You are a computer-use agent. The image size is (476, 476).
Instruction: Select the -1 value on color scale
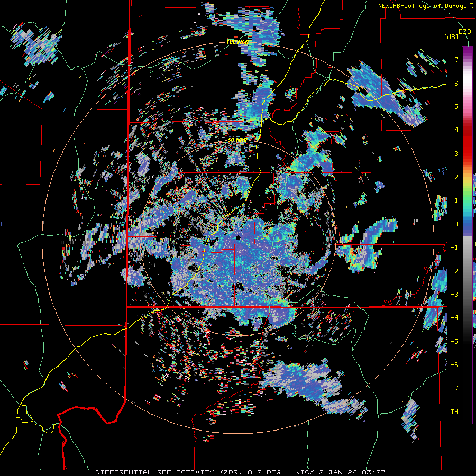454,248
